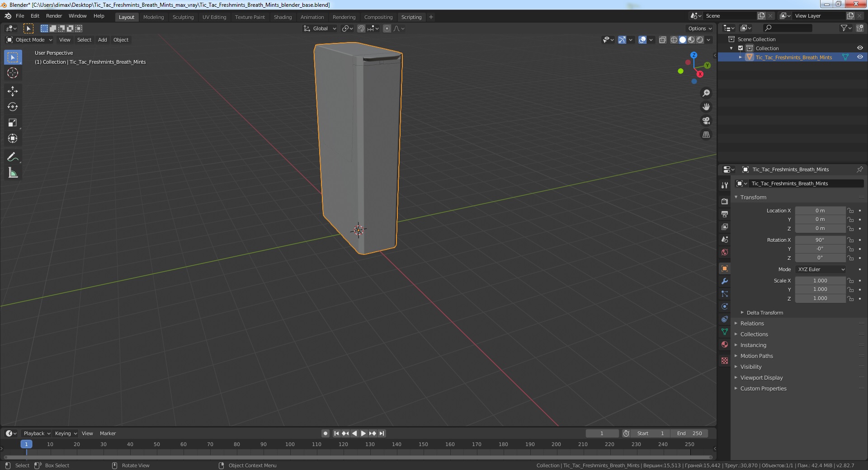Open Global transform orientation dropdown
The height and width of the screenshot is (470, 868).
point(320,28)
